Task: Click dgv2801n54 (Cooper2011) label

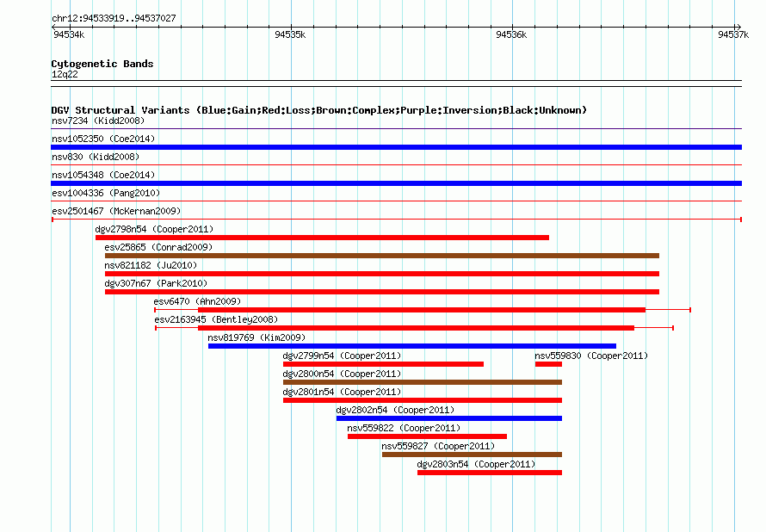Action: coord(342,392)
